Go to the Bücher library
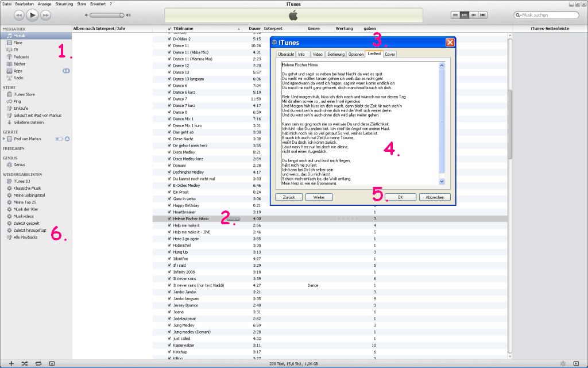 (19, 64)
